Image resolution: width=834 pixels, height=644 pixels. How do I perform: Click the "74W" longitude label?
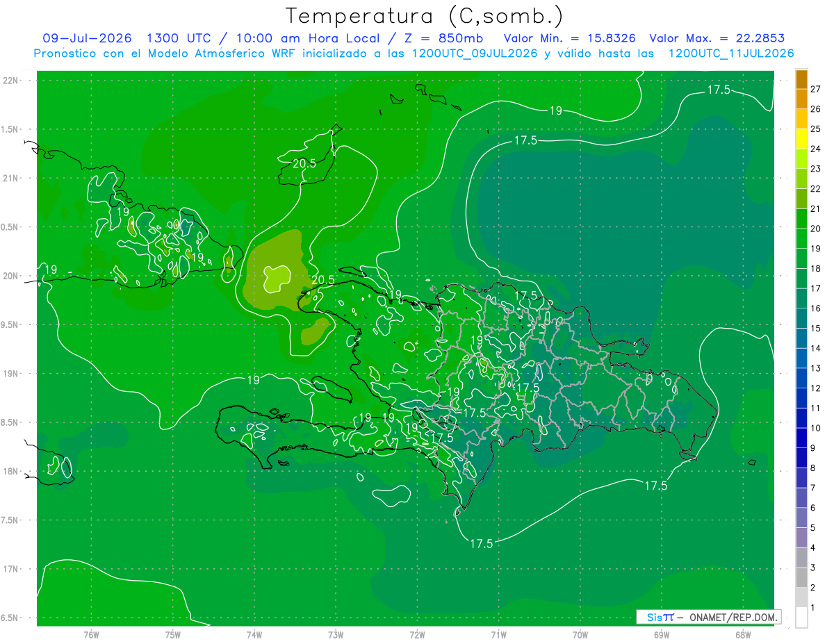254,634
